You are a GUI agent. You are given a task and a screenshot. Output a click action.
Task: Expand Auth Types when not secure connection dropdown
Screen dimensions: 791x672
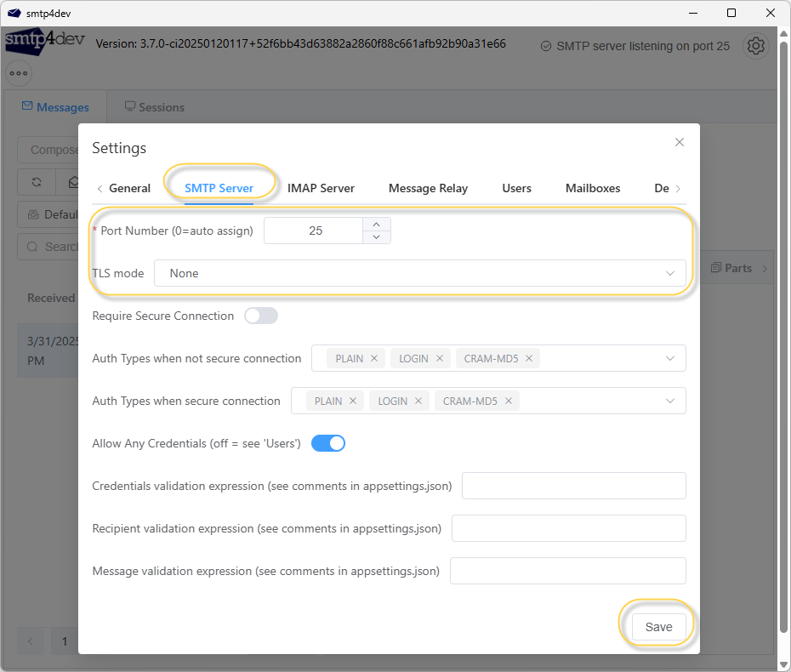tap(670, 358)
